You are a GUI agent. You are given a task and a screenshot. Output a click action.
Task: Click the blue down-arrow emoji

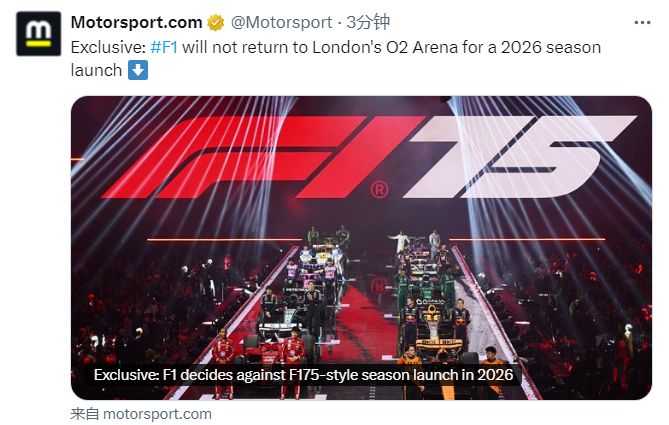(138, 70)
